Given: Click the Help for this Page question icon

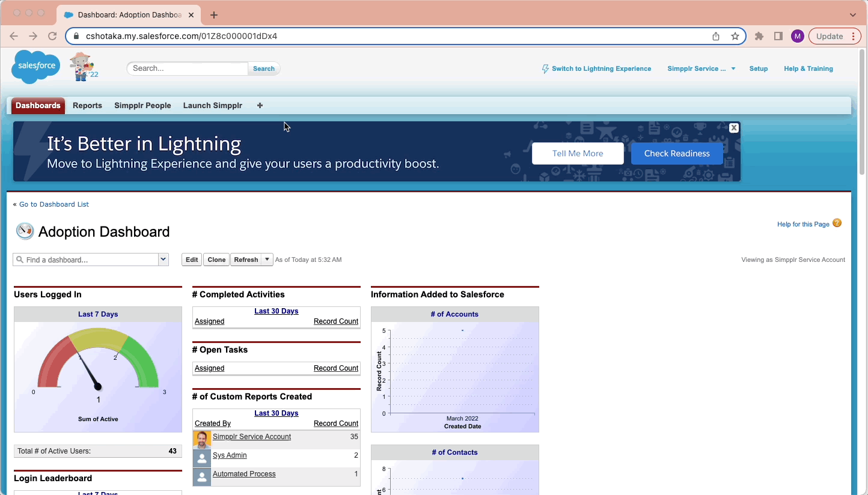Looking at the screenshot, I should point(837,223).
